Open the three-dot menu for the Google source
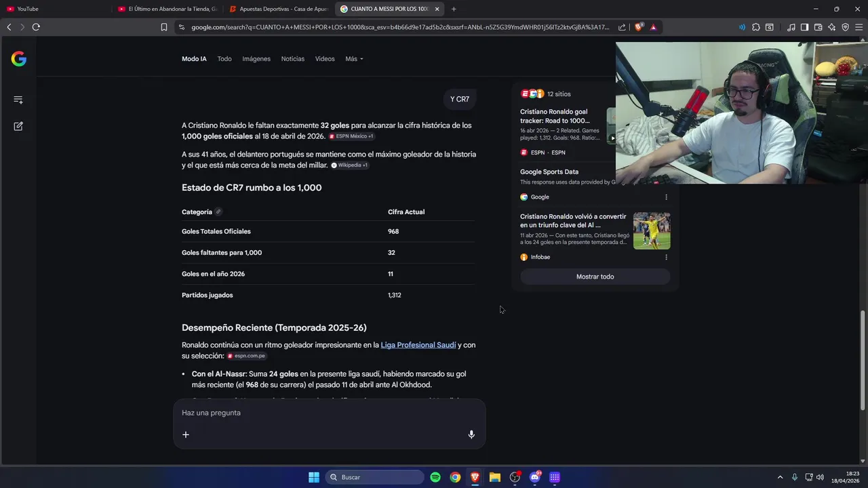Viewport: 868px width, 488px height. (x=666, y=197)
